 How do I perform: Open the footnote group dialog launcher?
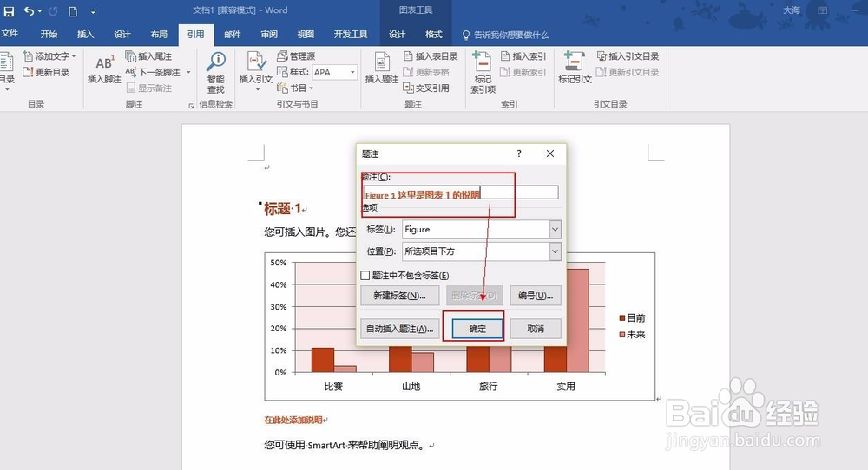(x=192, y=105)
